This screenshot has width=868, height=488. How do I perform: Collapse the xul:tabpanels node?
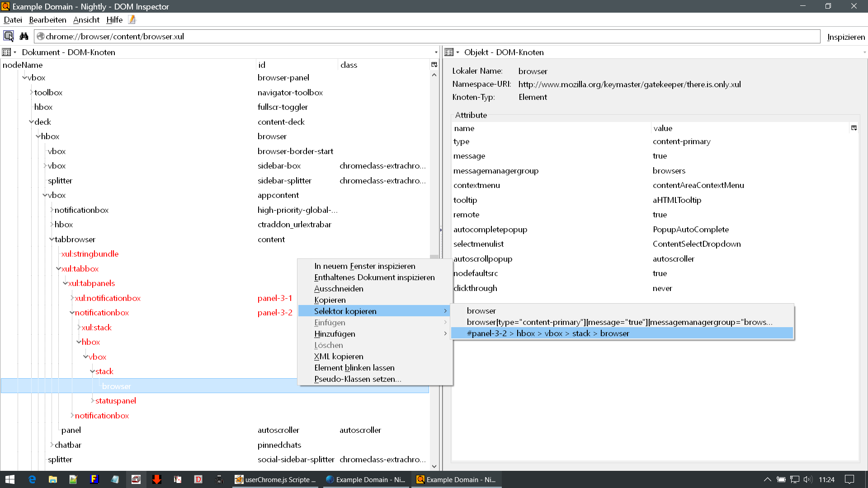tap(65, 283)
